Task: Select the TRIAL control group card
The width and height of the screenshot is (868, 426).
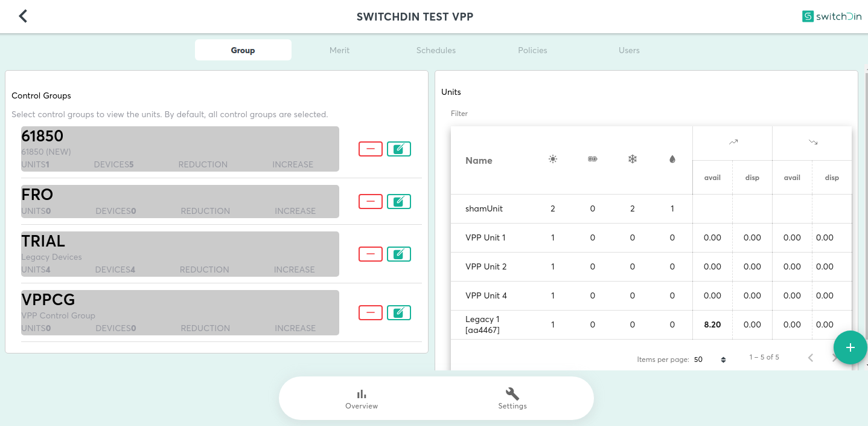Action: (180, 254)
